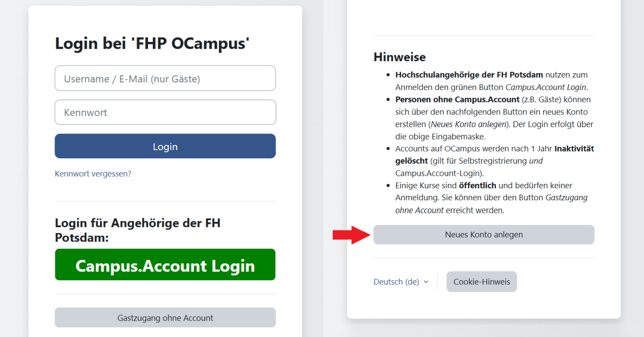View cookie information via Cookie-Hinweis

click(x=482, y=282)
